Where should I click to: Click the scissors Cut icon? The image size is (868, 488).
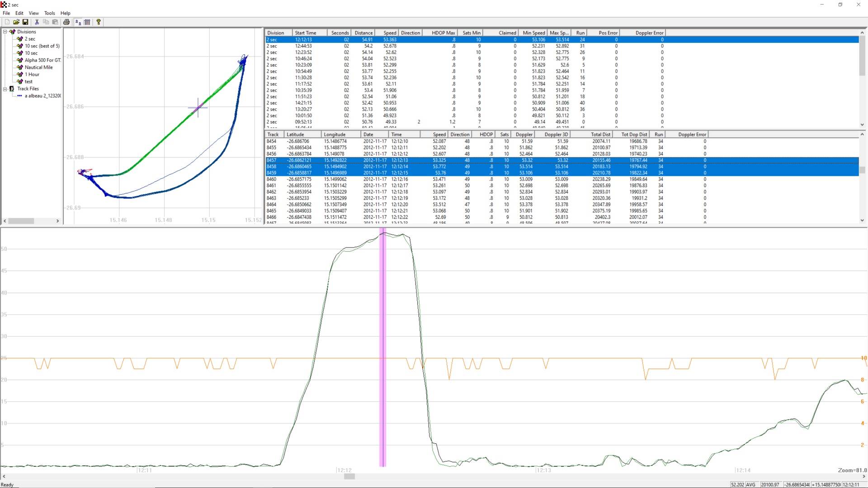tap(37, 22)
